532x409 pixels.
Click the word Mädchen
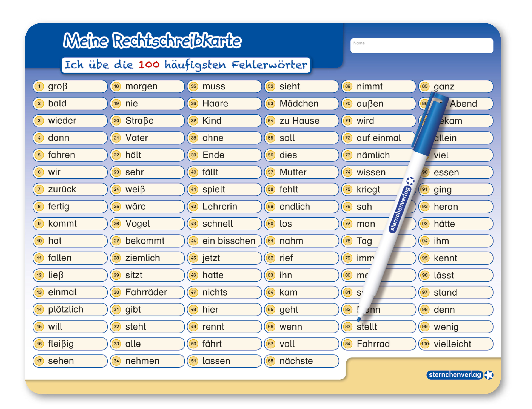[299, 104]
